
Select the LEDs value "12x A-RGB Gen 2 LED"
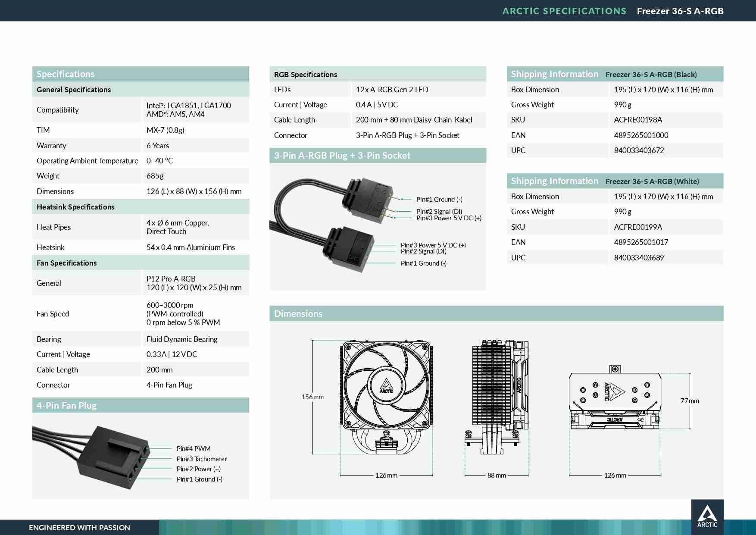392,90
